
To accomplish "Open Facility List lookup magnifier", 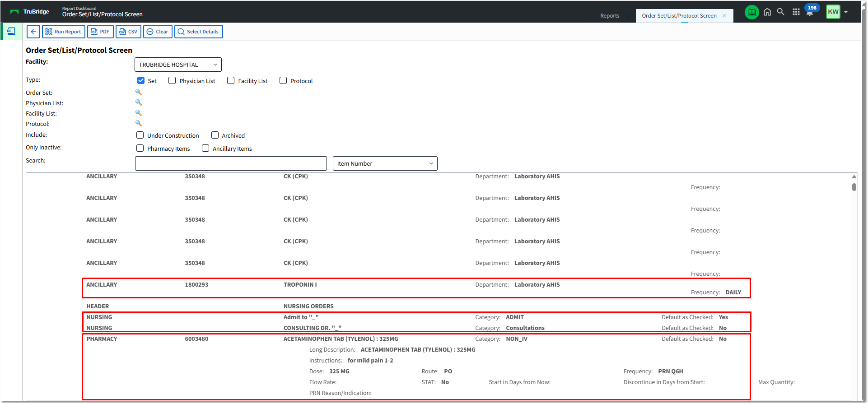I will [139, 113].
